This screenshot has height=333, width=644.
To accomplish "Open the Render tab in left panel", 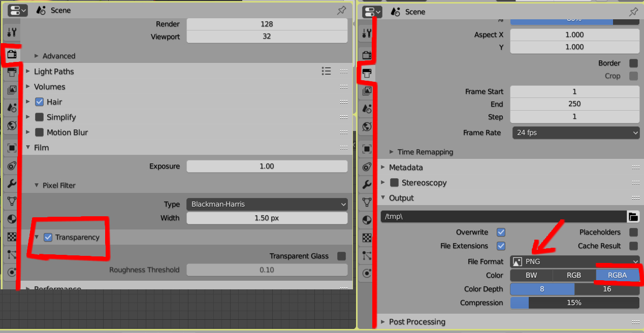I will pyautogui.click(x=12, y=54).
